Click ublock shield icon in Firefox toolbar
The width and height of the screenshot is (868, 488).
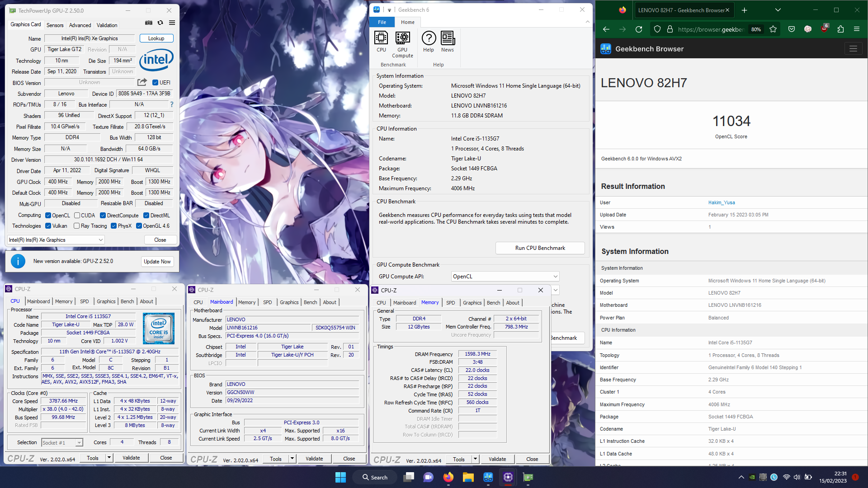824,29
